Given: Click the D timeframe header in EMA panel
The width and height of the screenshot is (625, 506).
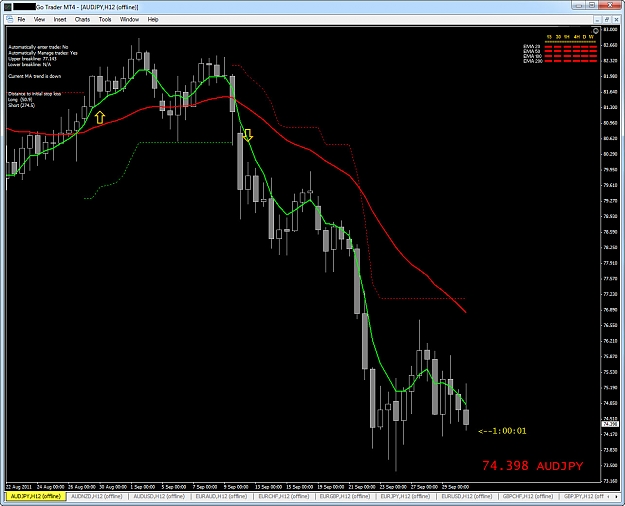Looking at the screenshot, I should coord(585,37).
